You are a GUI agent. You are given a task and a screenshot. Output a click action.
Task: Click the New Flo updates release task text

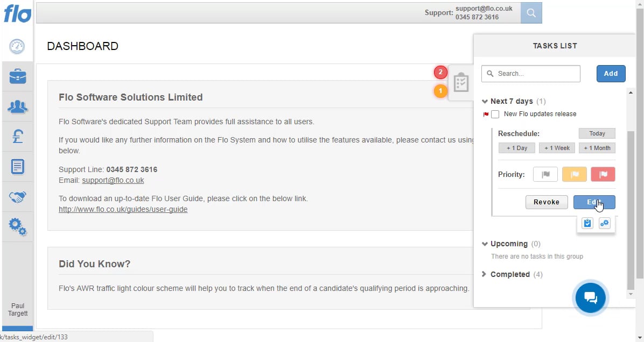pos(540,114)
